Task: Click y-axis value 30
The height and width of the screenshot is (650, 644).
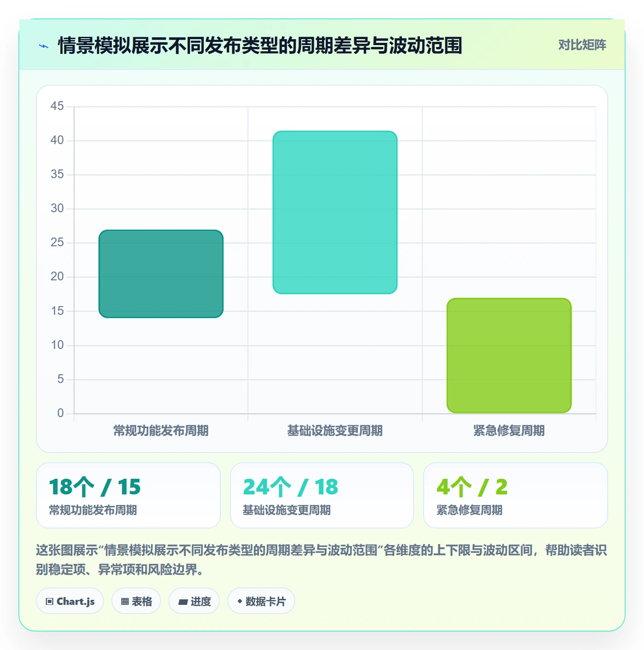Action: click(x=57, y=208)
